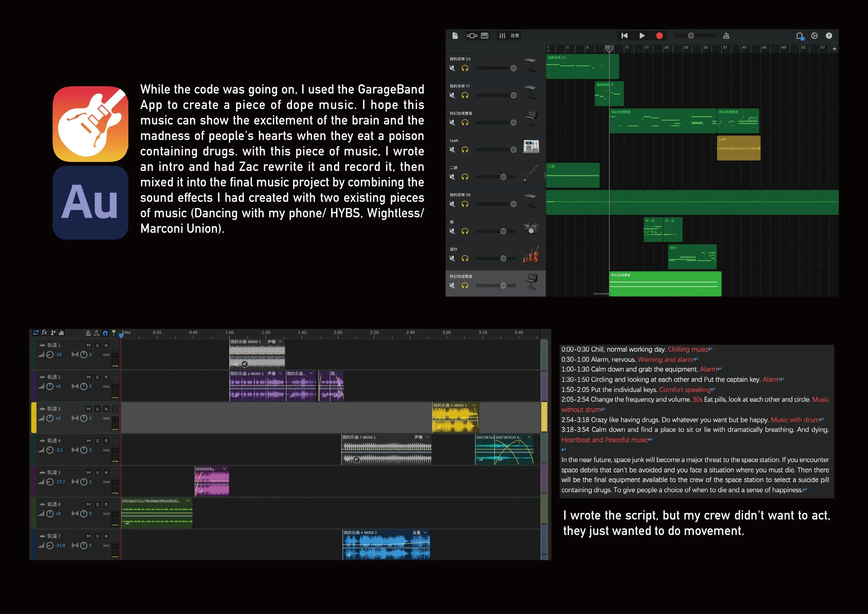The image size is (868, 614).
Task: Open the GarageBand metronome icon
Action: pyautogui.click(x=726, y=35)
